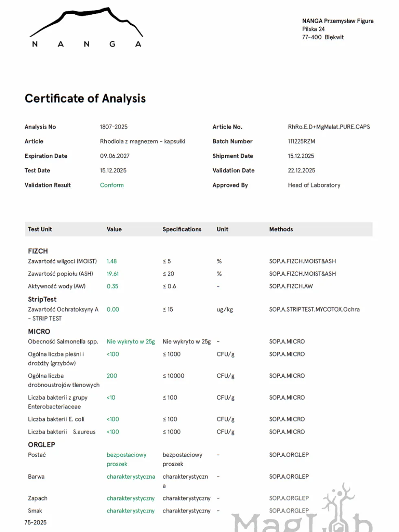Click the 'Zapach' row label
399x532 pixels.
click(38, 499)
